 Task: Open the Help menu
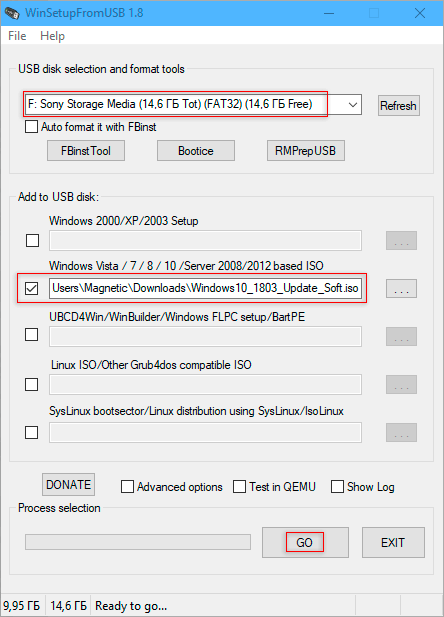click(52, 36)
